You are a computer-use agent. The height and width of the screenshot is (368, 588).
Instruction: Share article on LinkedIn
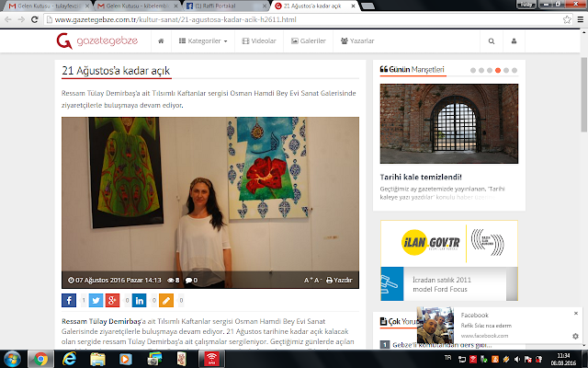(139, 300)
